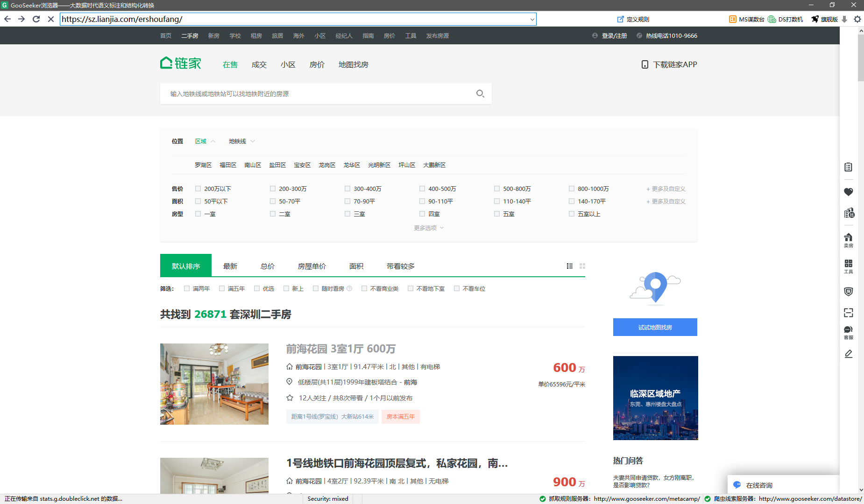Viewport: 864px width, 504px height.
Task: Sort listings by 最新
Action: coord(230,266)
